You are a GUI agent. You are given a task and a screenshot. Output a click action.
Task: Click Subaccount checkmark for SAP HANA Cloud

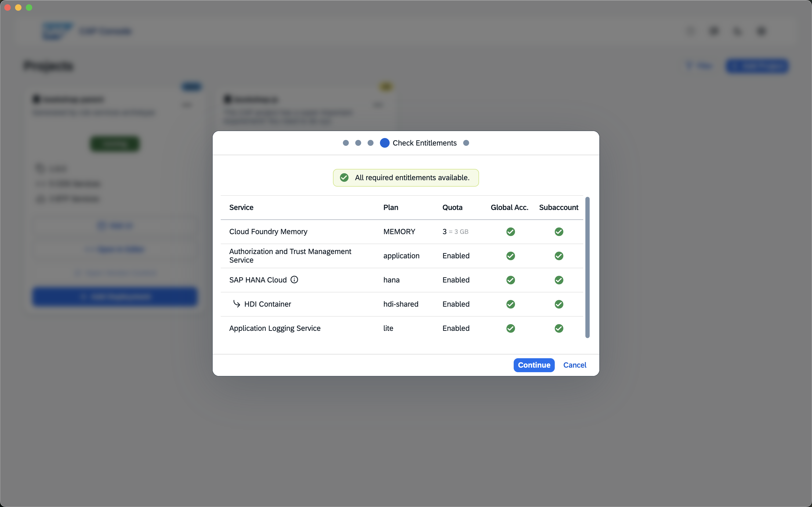point(559,280)
